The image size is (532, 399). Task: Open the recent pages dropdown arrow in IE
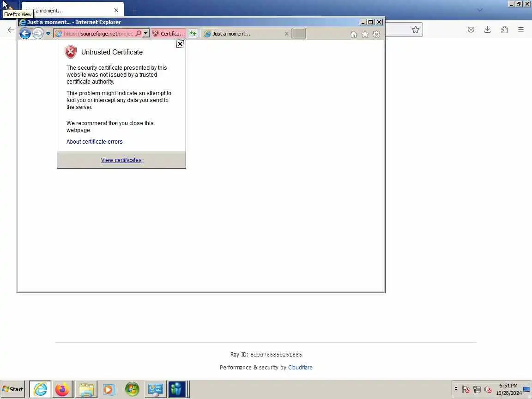click(x=48, y=34)
